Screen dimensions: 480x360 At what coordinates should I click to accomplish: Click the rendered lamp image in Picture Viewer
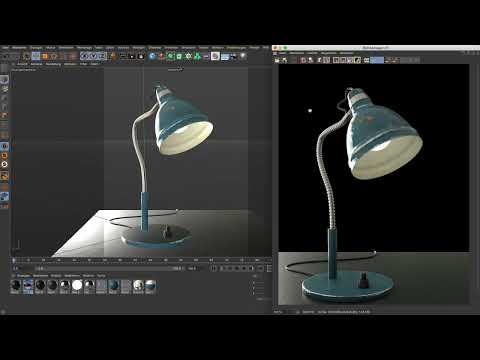(374, 184)
